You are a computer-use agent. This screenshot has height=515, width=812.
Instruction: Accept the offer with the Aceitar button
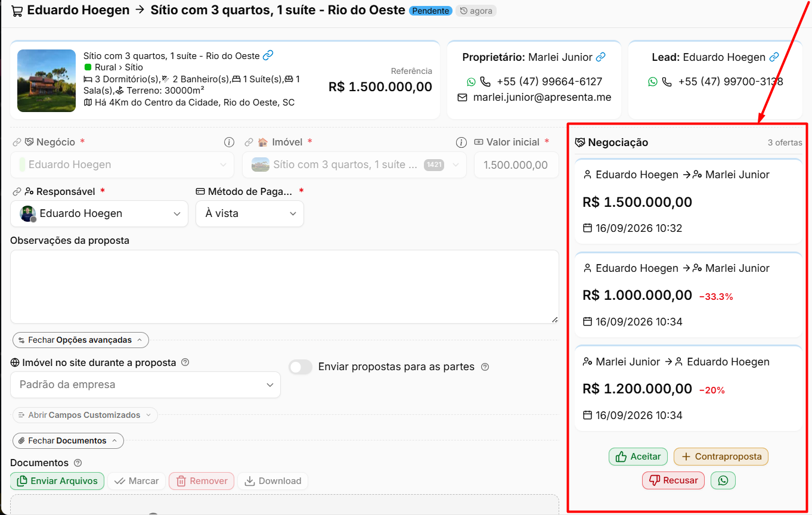pos(638,457)
